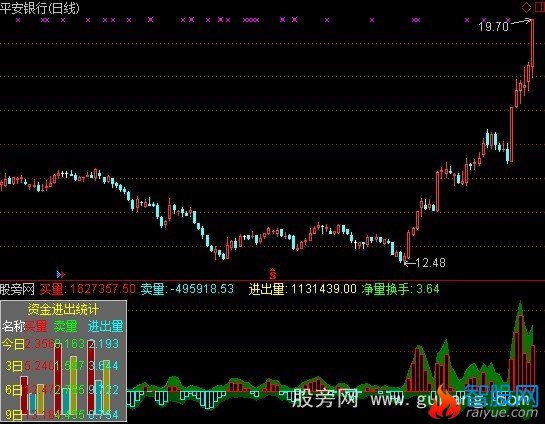This screenshot has width=545, height=424.
Task: Click the 买量: 1627357.50 indicator value
Action: click(87, 289)
